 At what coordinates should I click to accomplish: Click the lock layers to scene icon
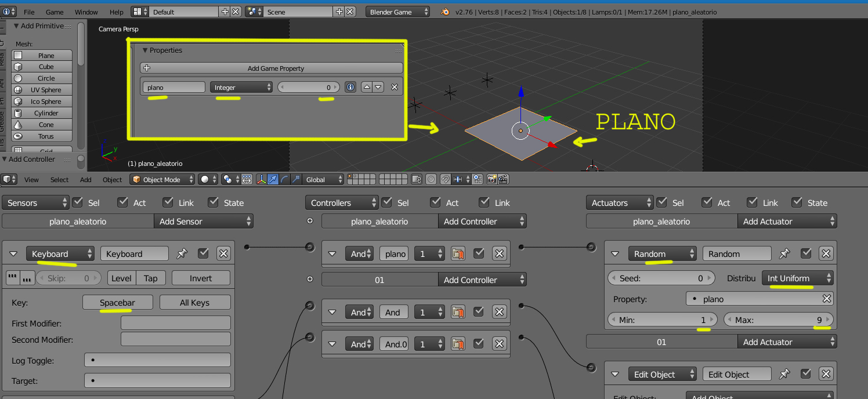417,180
